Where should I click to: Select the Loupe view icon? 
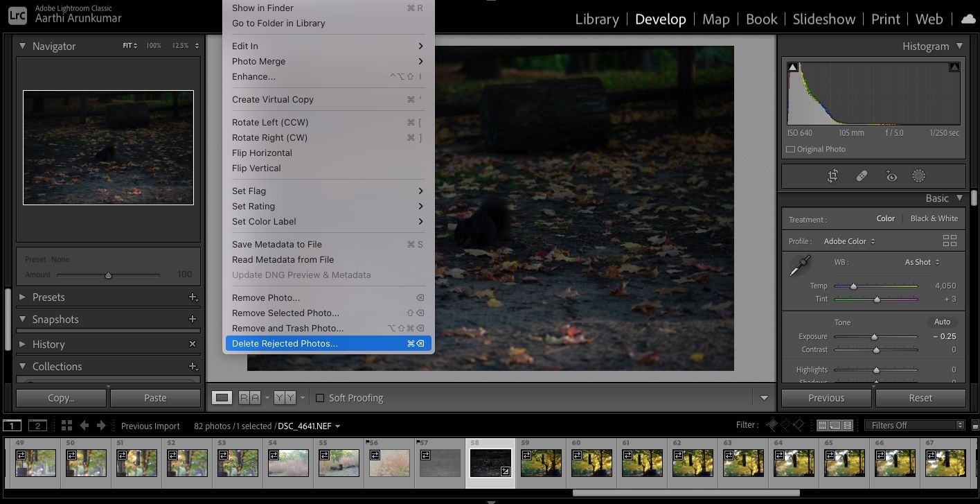[222, 397]
